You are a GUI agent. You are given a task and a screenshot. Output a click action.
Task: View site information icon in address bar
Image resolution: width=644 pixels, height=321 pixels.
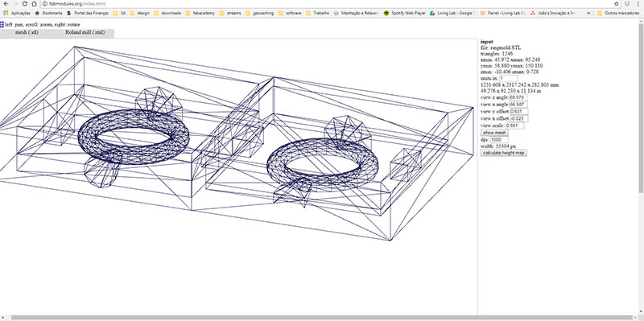pyautogui.click(x=44, y=4)
